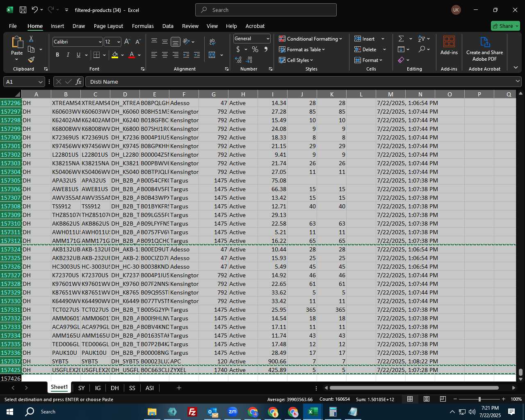
Task: Click the Undo arrow icon
Action: (x=35, y=10)
